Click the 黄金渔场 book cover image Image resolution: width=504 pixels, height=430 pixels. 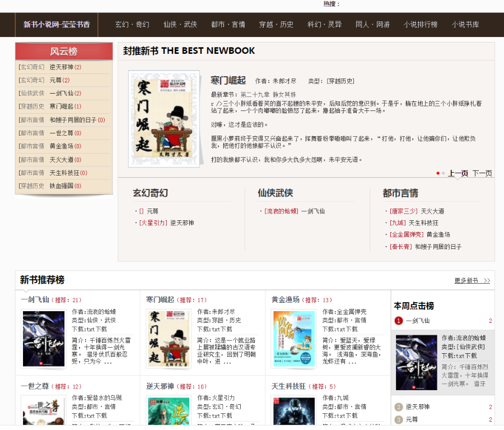pyautogui.click(x=293, y=337)
